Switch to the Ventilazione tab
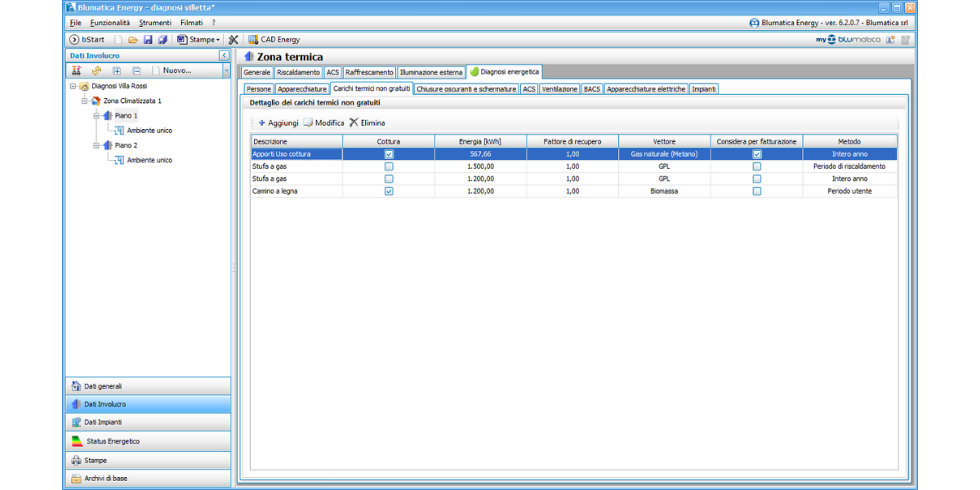The image size is (980, 490). [559, 89]
